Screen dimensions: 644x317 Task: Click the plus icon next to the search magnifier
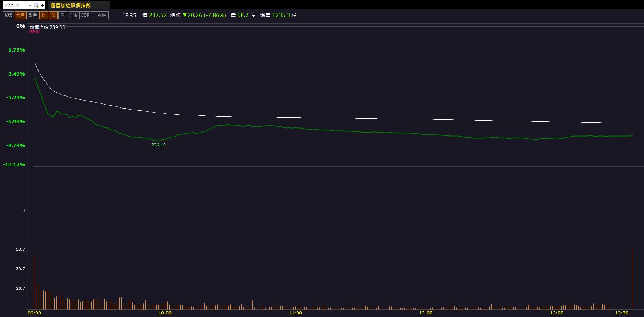point(42,5)
